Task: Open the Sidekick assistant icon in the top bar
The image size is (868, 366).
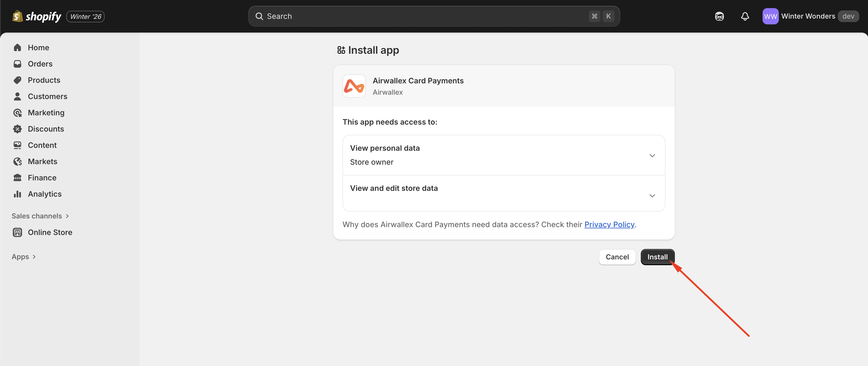Action: (719, 16)
